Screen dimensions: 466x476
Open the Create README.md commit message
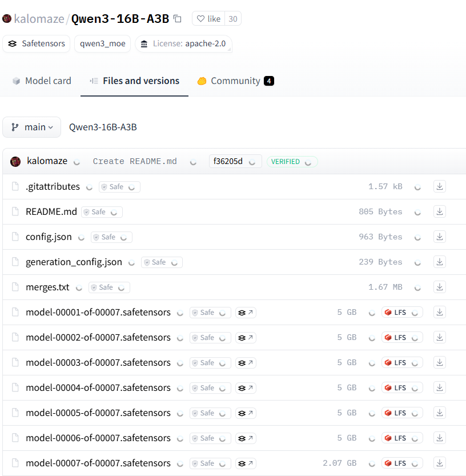[135, 161]
